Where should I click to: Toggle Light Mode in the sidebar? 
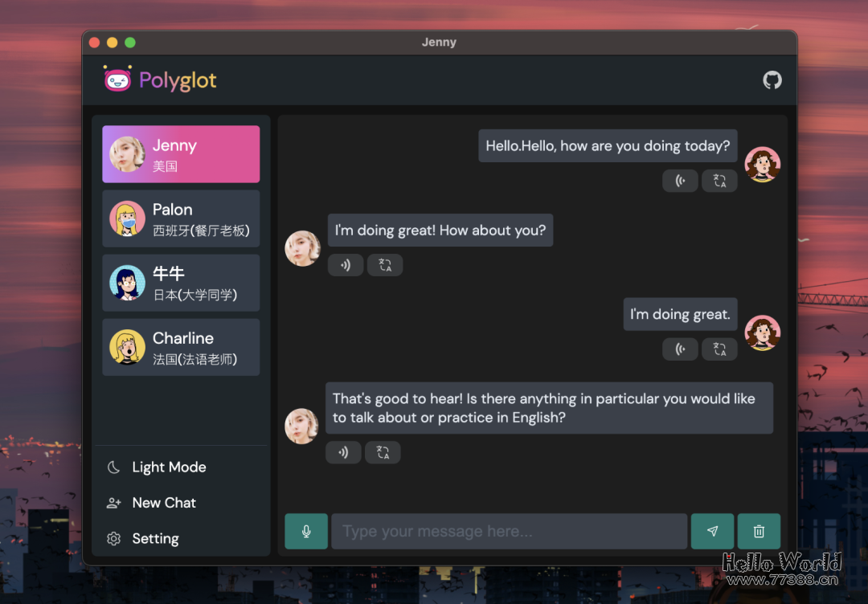coord(169,467)
